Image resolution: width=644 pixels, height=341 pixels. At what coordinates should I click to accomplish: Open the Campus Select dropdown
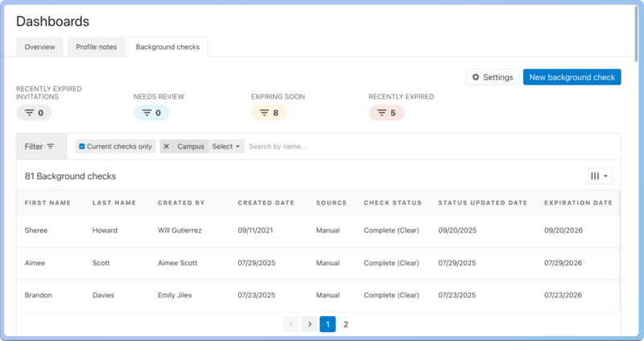[226, 147]
